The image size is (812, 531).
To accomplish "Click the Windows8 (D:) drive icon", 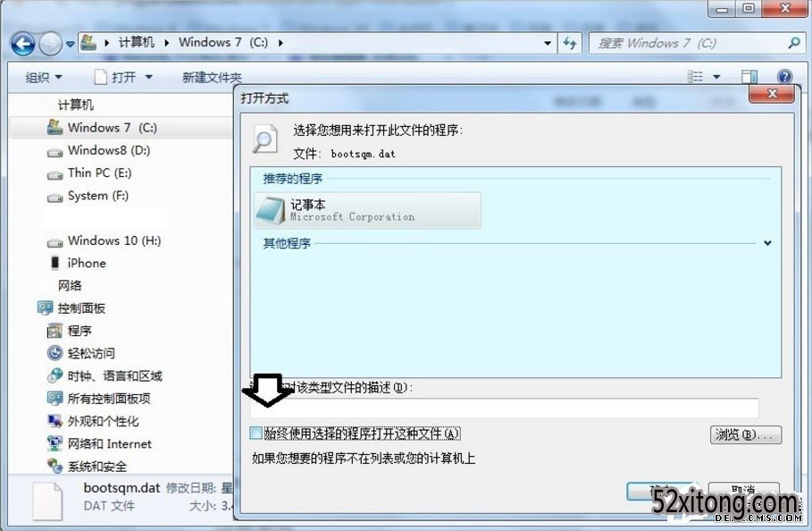I will (54, 153).
